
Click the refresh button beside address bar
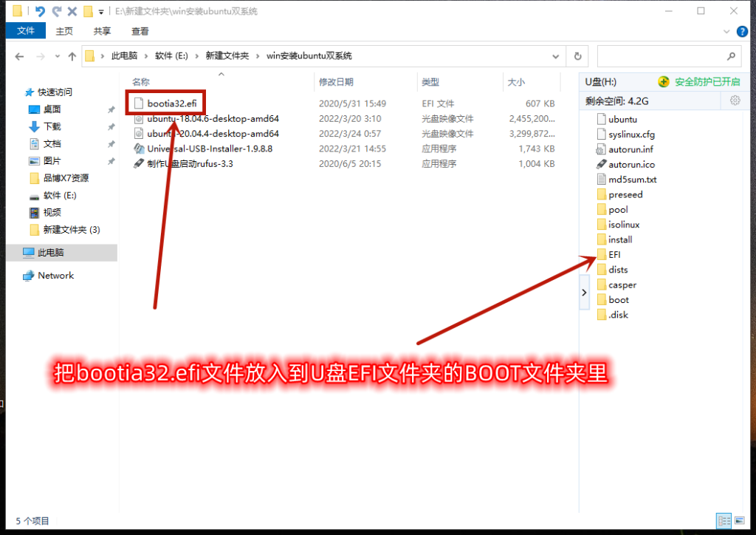click(577, 56)
